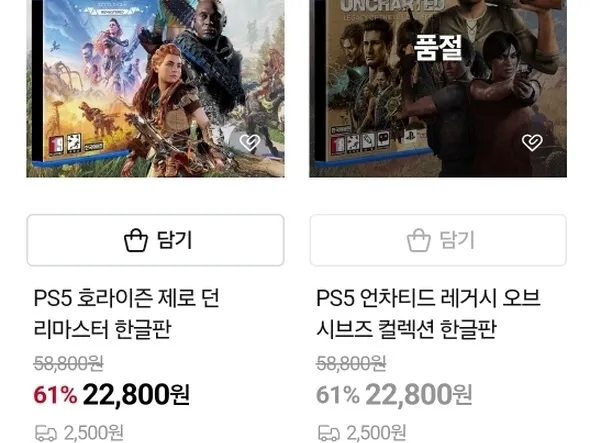The height and width of the screenshot is (443, 590).
Task: Add Horizon Zero Dawn via 담기 button
Action: tap(155, 240)
